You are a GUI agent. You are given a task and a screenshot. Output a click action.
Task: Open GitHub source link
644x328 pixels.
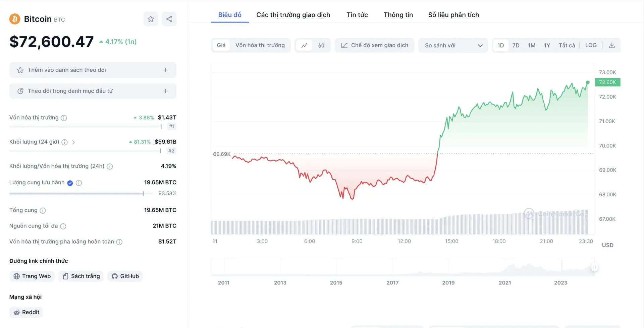pos(125,276)
